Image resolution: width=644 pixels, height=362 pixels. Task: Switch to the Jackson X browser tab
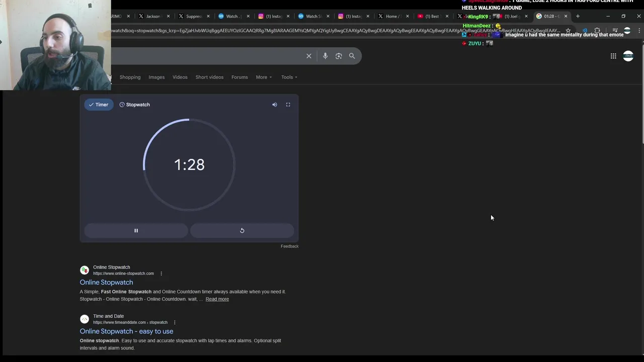tap(152, 16)
